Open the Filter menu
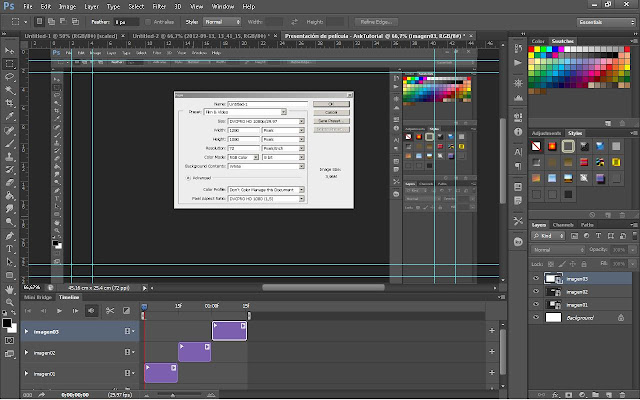This screenshot has height=400, width=640. 159,6
